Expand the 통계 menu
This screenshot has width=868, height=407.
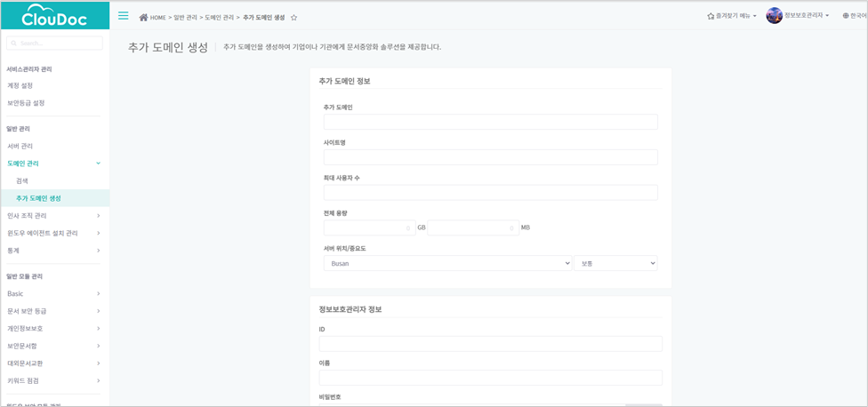54,251
